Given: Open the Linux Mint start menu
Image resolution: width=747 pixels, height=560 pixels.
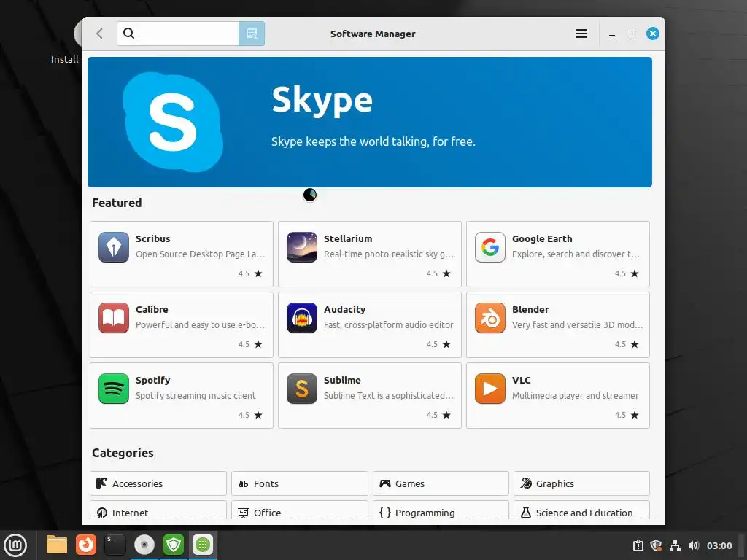Looking at the screenshot, I should (x=15, y=545).
